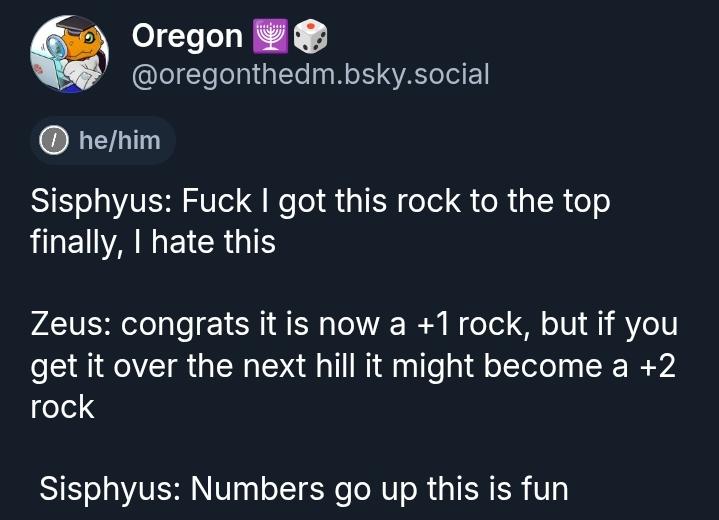This screenshot has height=520, width=719.
Task: Select the he/him pronoun label
Action: (119, 141)
